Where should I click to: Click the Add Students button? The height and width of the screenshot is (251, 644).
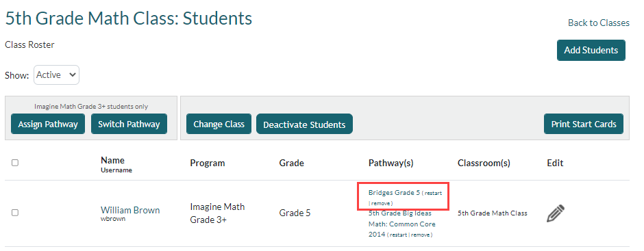[x=591, y=50]
